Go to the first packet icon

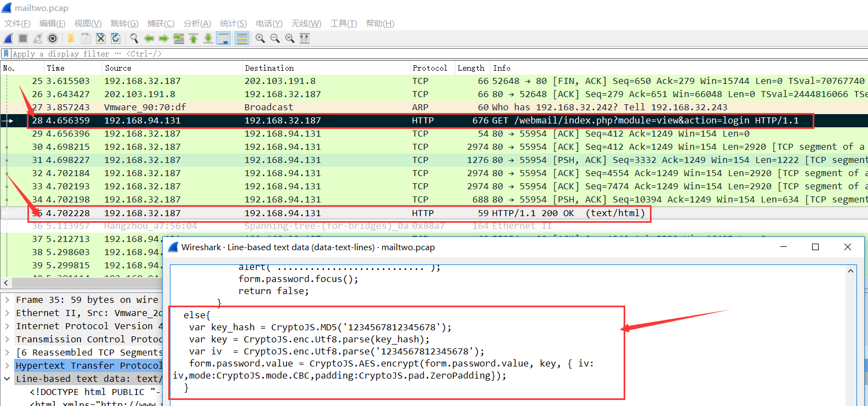click(x=193, y=38)
